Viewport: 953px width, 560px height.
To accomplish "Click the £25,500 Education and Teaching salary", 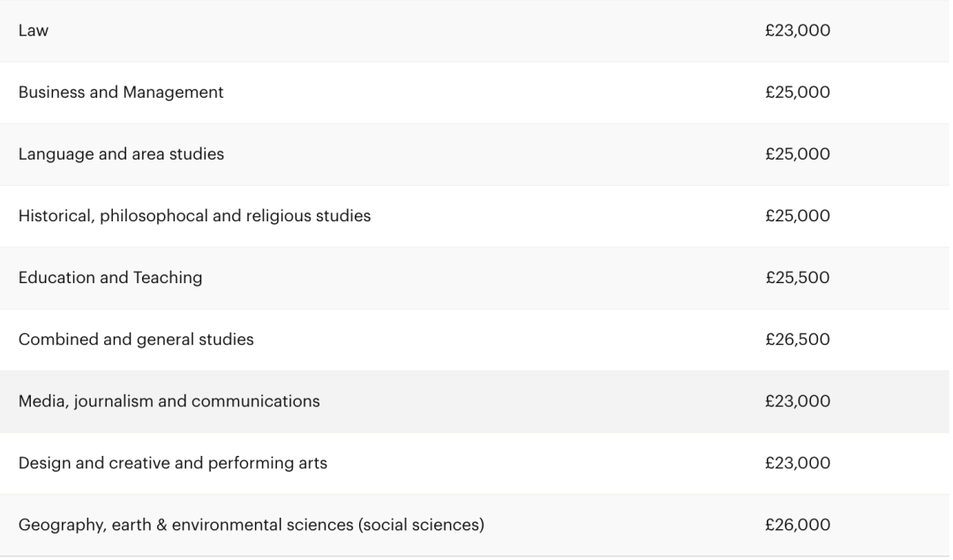I will point(798,278).
